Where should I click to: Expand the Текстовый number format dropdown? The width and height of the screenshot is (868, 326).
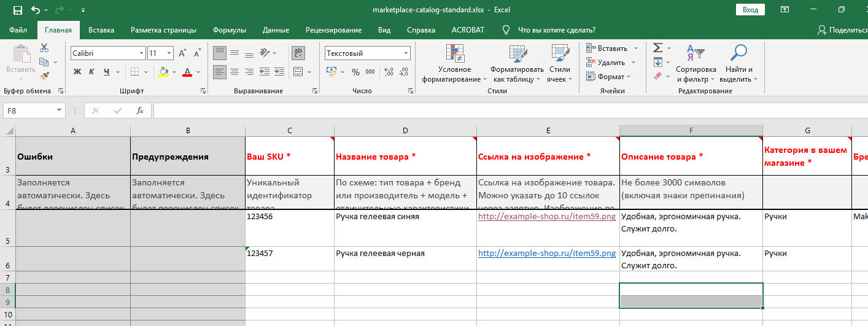[x=406, y=53]
